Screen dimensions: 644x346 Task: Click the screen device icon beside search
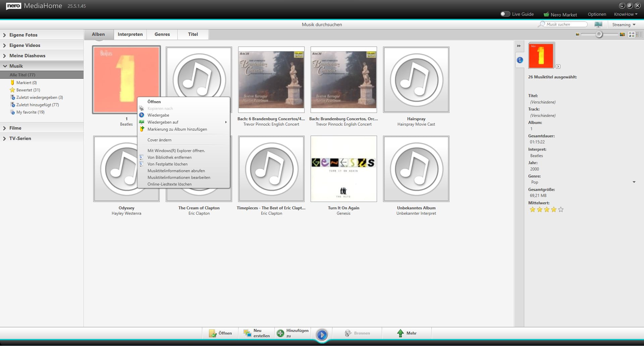click(x=598, y=24)
